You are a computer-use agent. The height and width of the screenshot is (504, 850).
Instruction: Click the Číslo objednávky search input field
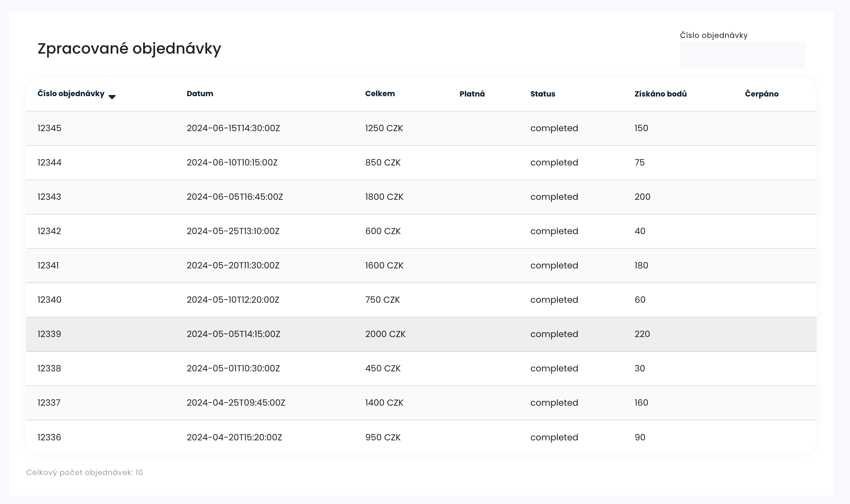pyautogui.click(x=742, y=55)
